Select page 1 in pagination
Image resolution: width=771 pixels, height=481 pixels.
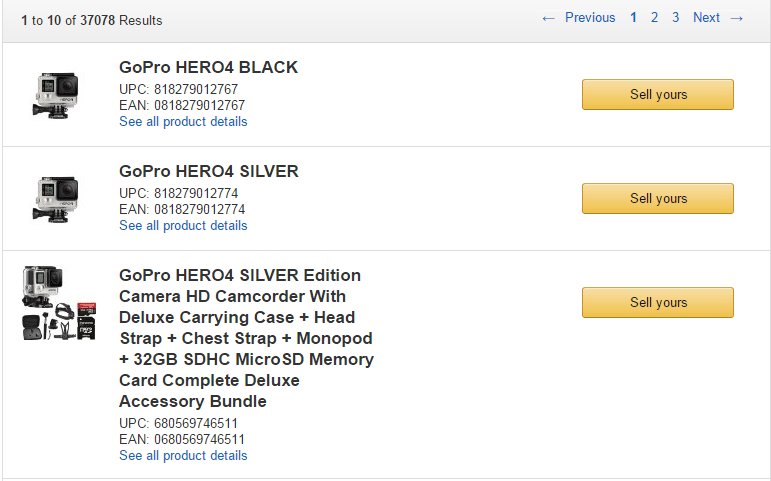click(x=633, y=18)
